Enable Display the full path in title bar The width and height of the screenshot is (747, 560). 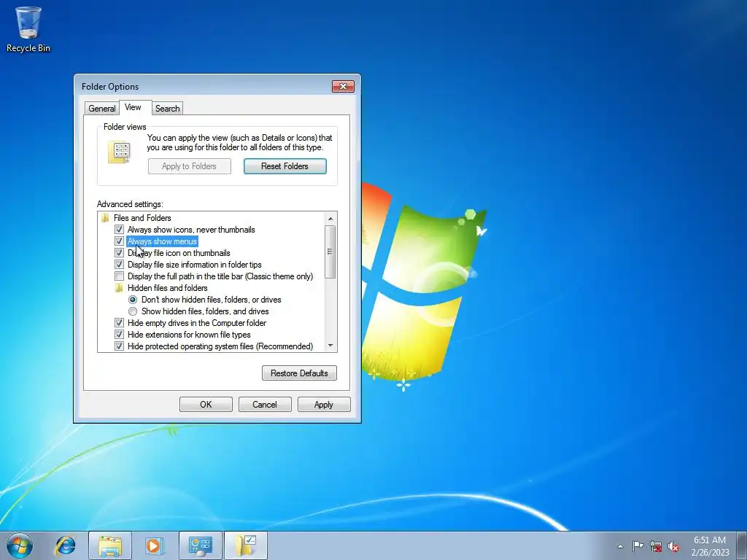coord(119,276)
